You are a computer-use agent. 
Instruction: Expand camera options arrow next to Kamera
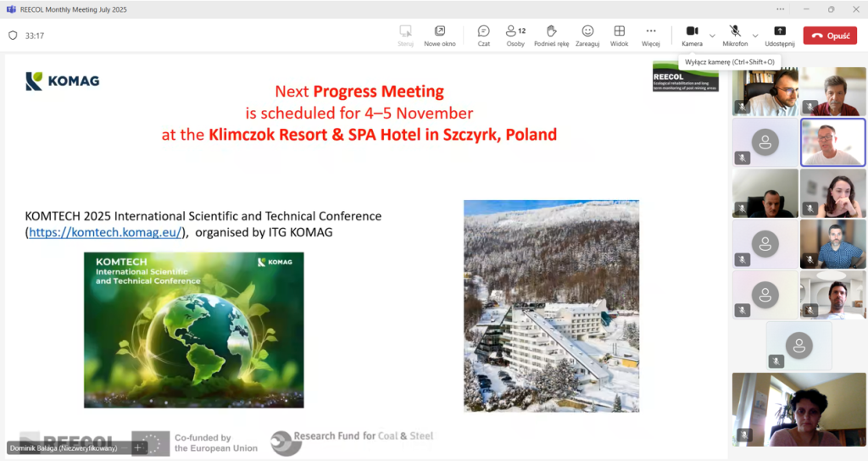point(712,36)
